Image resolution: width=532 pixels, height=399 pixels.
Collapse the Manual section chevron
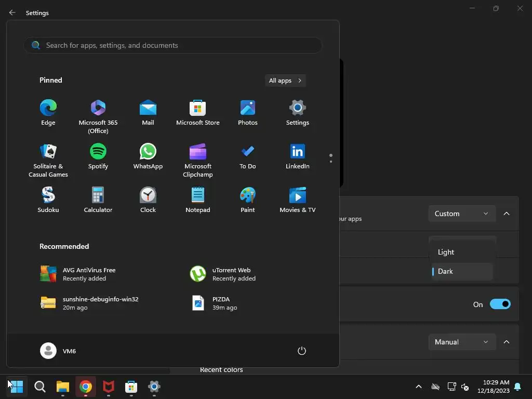[507, 342]
